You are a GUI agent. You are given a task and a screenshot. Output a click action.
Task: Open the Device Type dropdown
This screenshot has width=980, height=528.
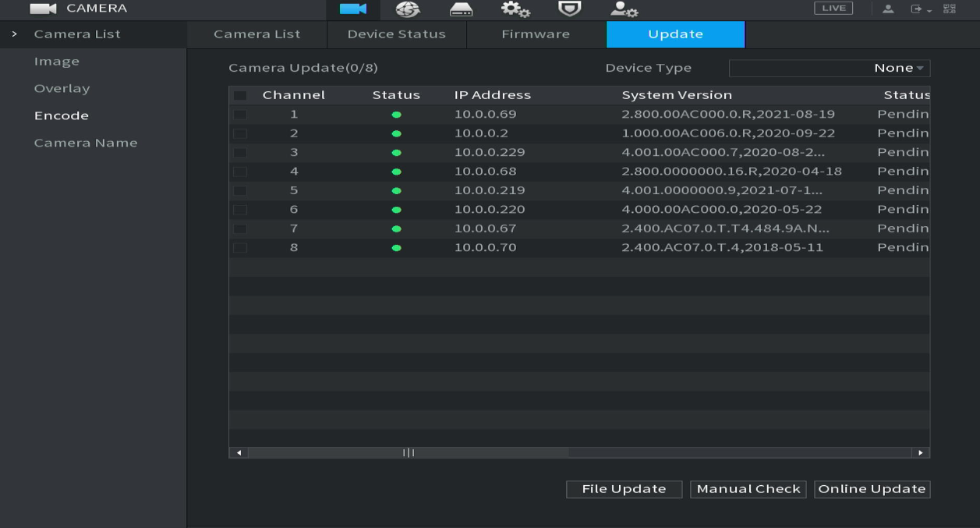tap(830, 68)
